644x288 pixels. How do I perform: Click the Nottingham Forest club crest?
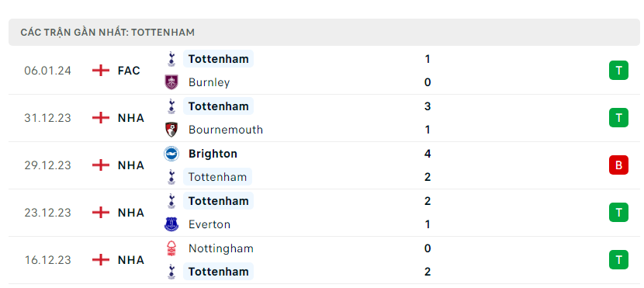(171, 248)
